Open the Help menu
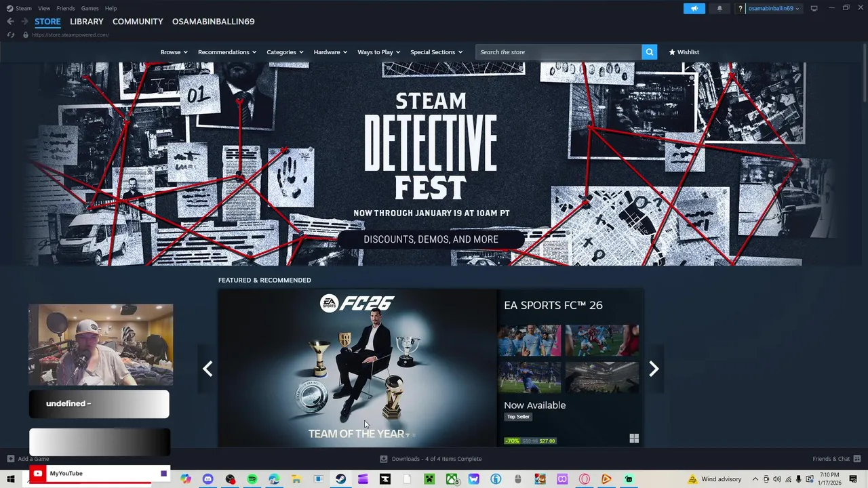868x488 pixels. coord(111,8)
